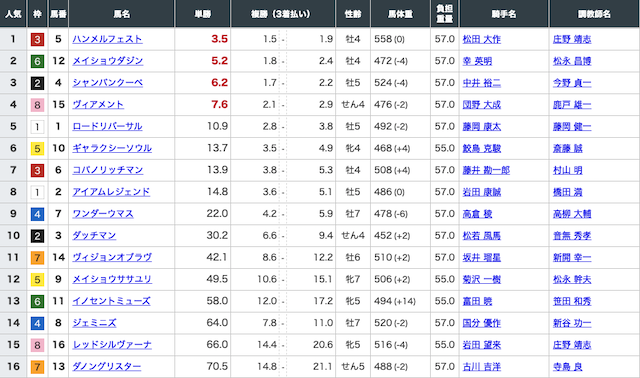The height and width of the screenshot is (378, 640).
Task: Open jockey link 藤岡 康太
Action: pyautogui.click(x=482, y=127)
